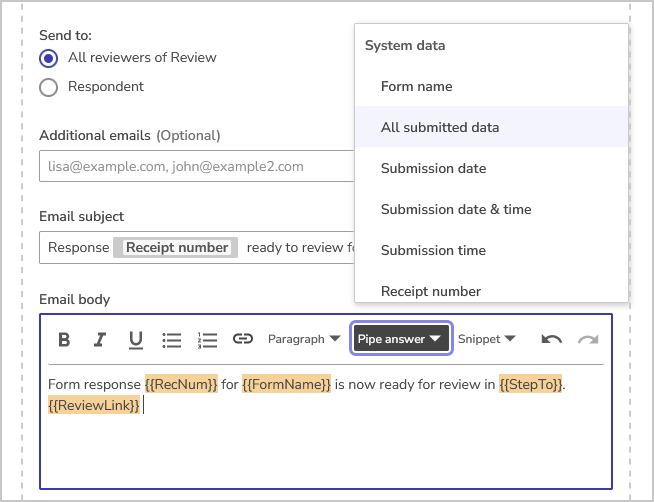This screenshot has height=502, width=654.
Task: Apply italic formatting in email body
Action: tap(100, 339)
